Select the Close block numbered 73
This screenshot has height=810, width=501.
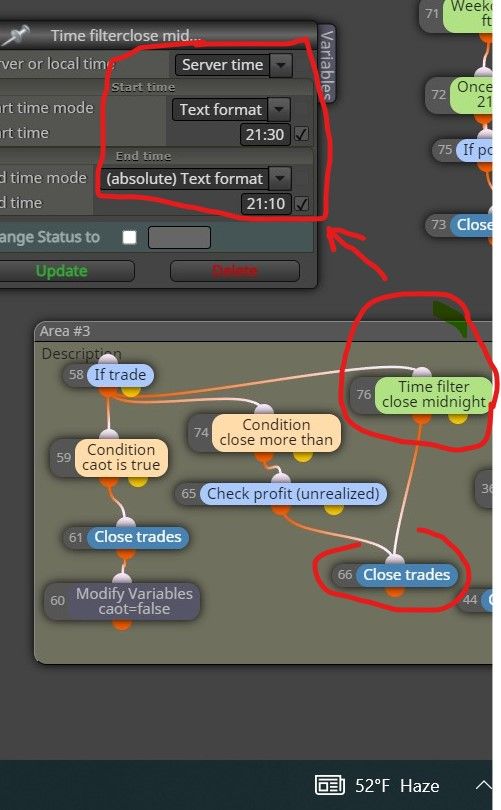(x=459, y=225)
